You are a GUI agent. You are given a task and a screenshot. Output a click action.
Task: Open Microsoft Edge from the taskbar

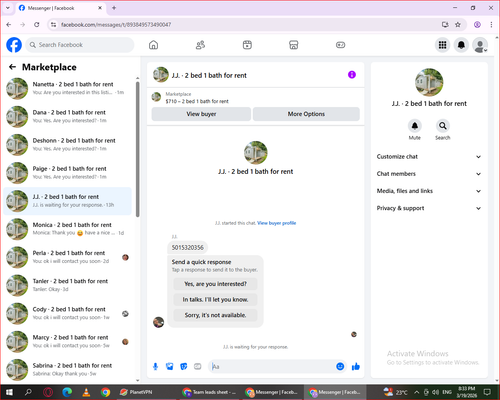click(x=67, y=392)
